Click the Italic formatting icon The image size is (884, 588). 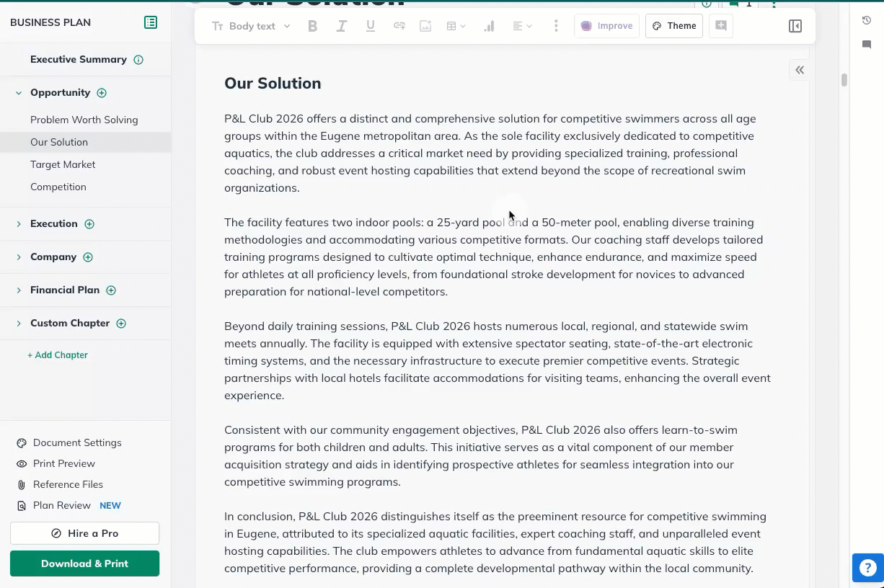tap(342, 26)
